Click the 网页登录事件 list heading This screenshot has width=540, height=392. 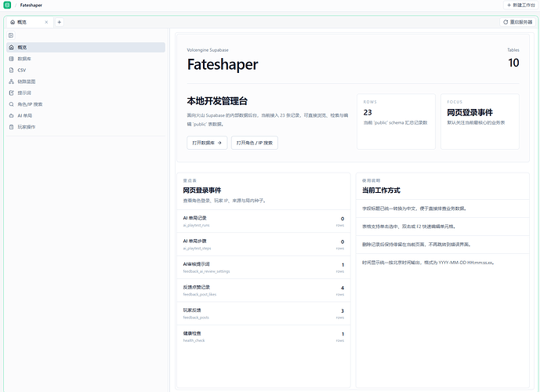pos(202,191)
